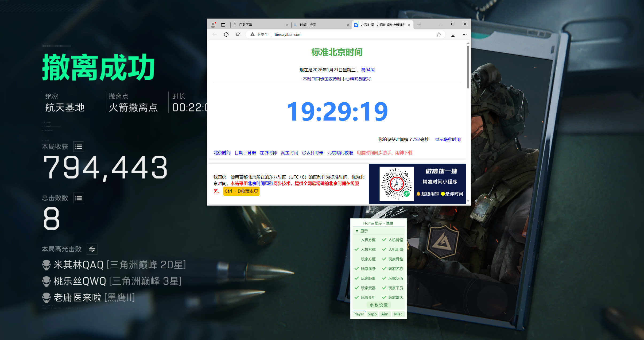Click the webpage vertical scrollbar thumb
The image size is (644, 340).
[468, 67]
